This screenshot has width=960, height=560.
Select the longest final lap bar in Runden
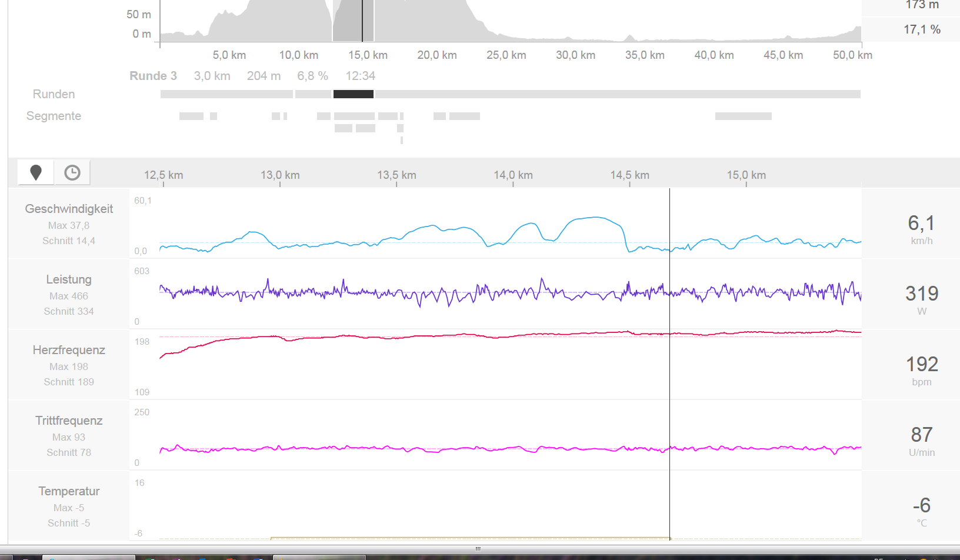[x=618, y=94]
